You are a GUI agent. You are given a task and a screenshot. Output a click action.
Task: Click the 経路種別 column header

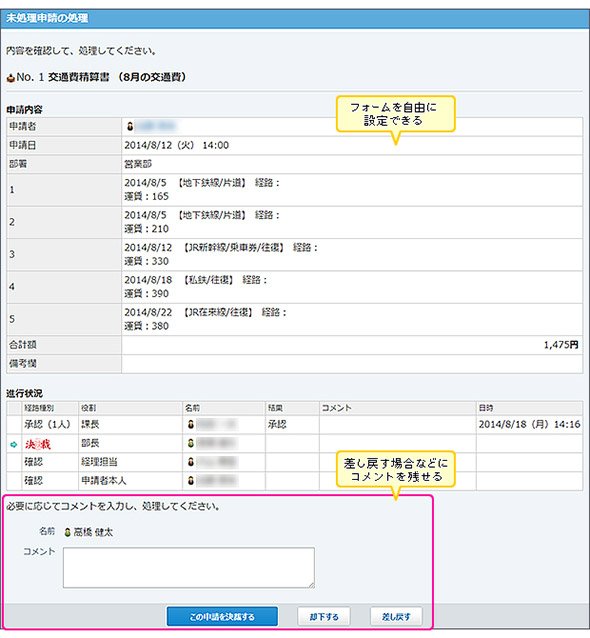39,408
